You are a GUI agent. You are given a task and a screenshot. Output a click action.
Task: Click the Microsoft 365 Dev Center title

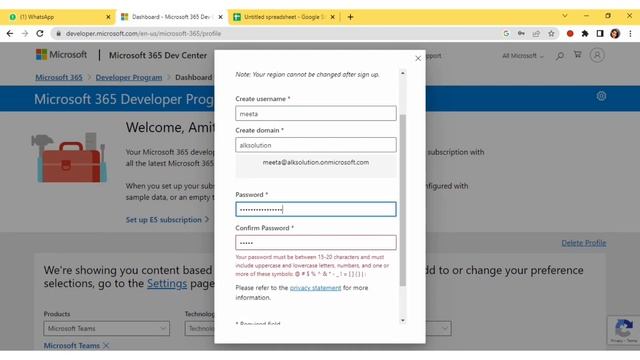[158, 55]
